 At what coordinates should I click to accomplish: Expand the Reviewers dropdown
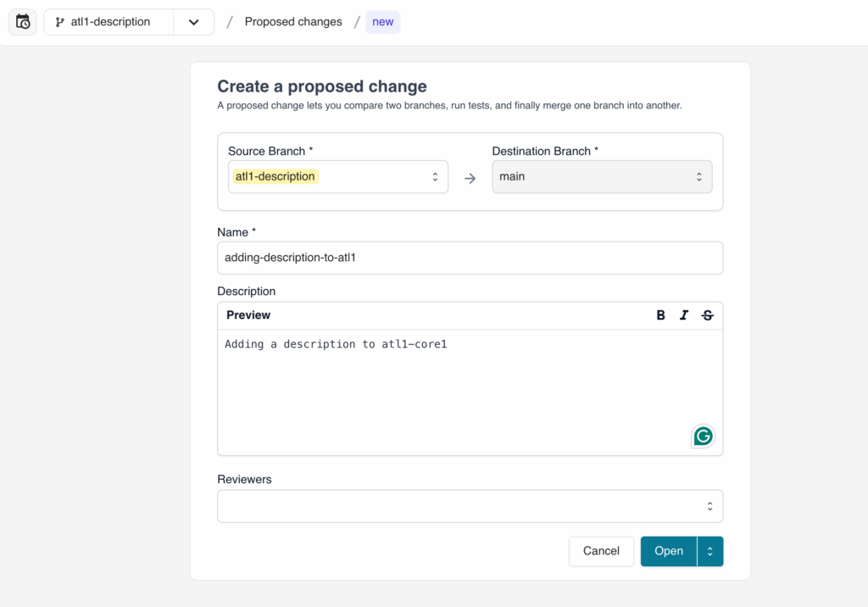[710, 505]
